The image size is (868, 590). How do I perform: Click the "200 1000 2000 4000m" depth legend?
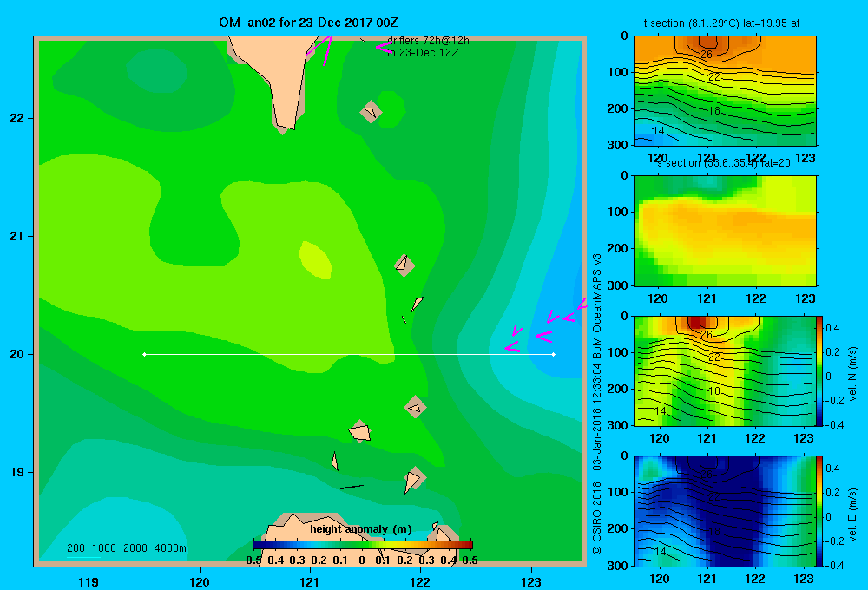click(127, 548)
